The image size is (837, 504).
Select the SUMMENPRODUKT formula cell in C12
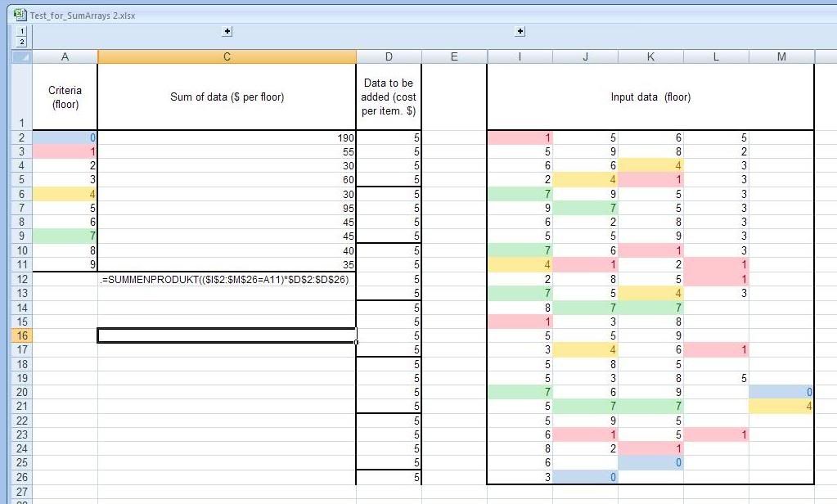pos(227,279)
